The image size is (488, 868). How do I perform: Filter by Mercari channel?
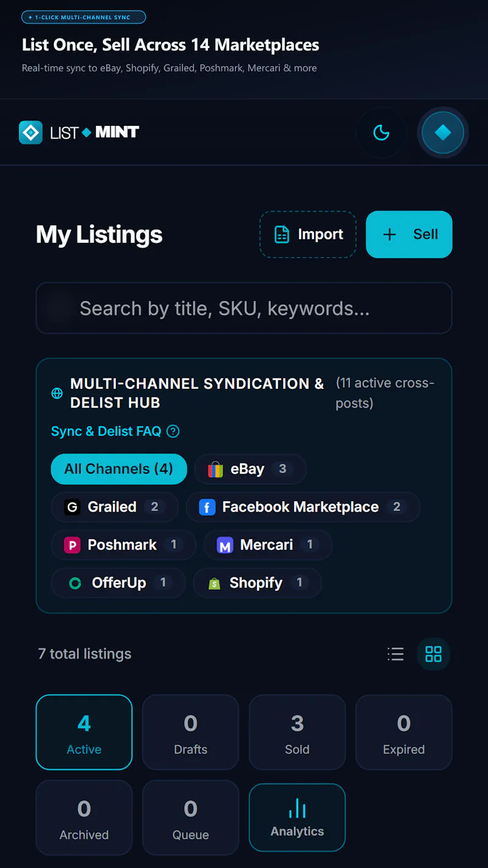coord(268,544)
